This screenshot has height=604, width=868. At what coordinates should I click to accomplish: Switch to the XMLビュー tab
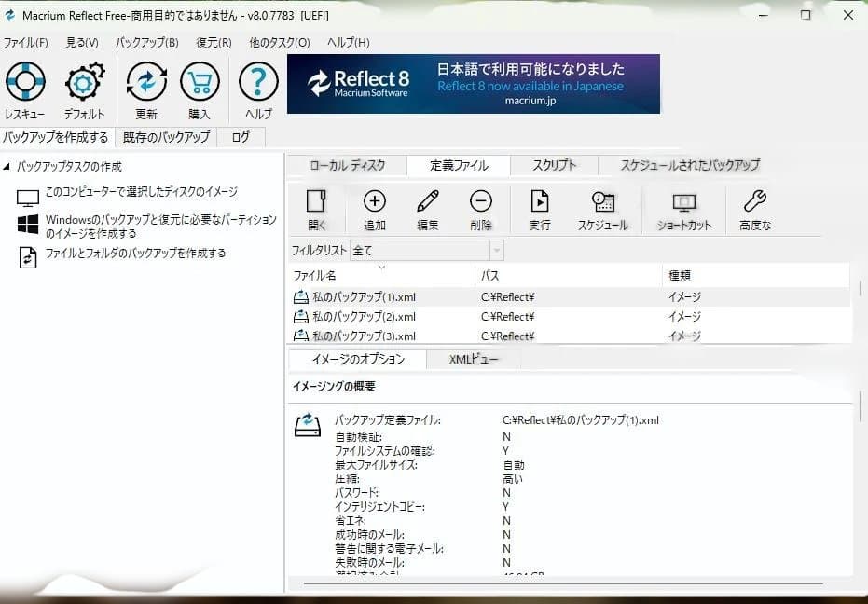click(472, 359)
